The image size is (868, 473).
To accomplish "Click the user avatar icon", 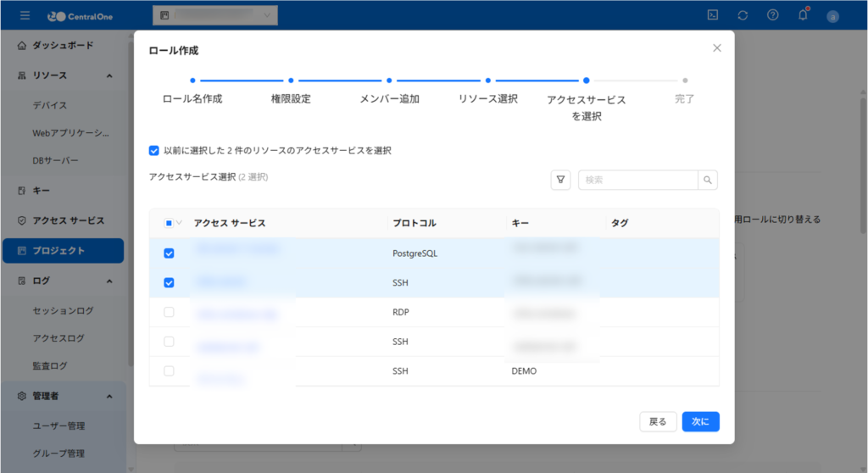I will pos(832,16).
